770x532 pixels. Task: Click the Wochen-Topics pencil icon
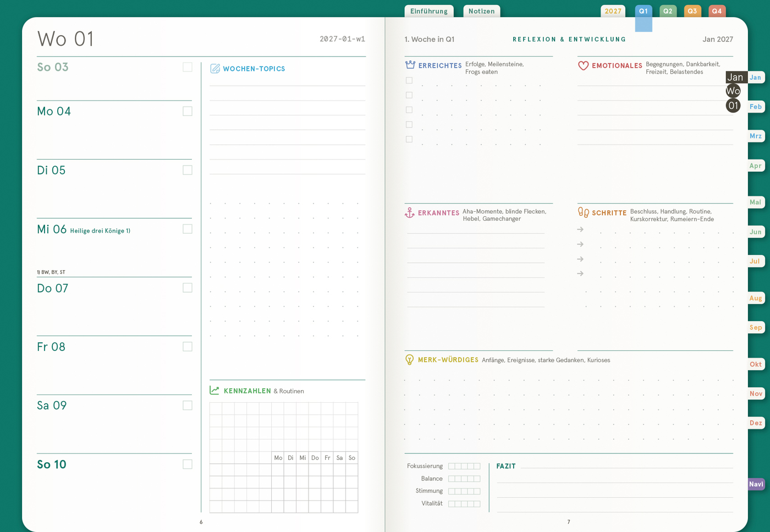click(215, 69)
